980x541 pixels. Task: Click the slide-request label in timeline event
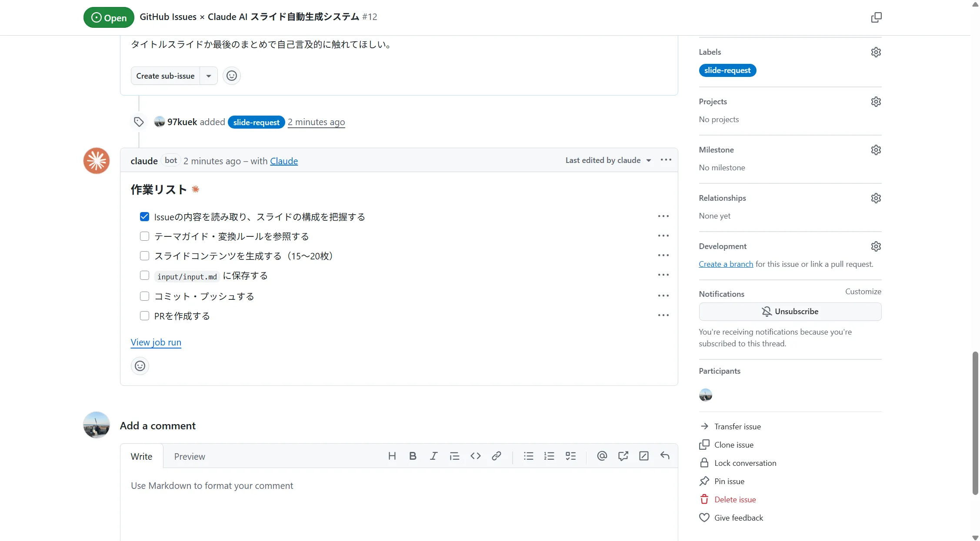click(256, 122)
